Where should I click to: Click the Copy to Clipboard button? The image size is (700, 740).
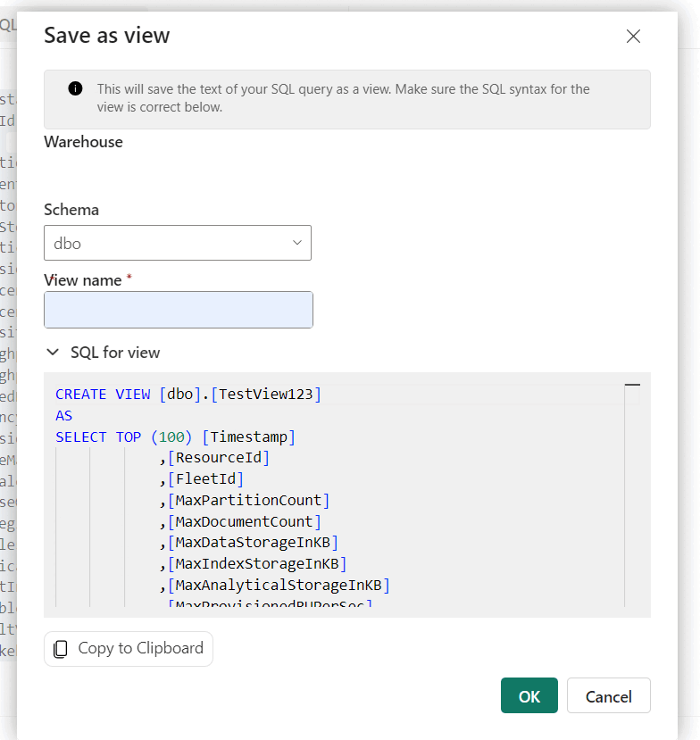click(128, 649)
